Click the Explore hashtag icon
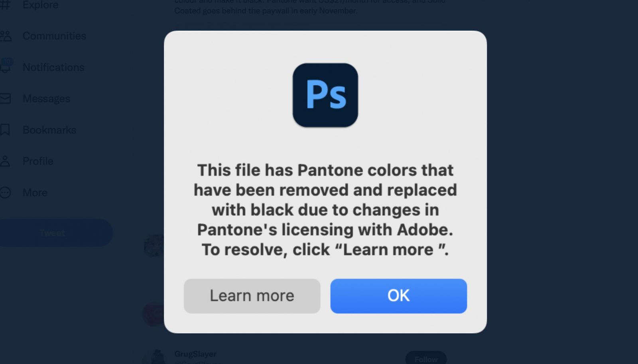 coord(5,4)
